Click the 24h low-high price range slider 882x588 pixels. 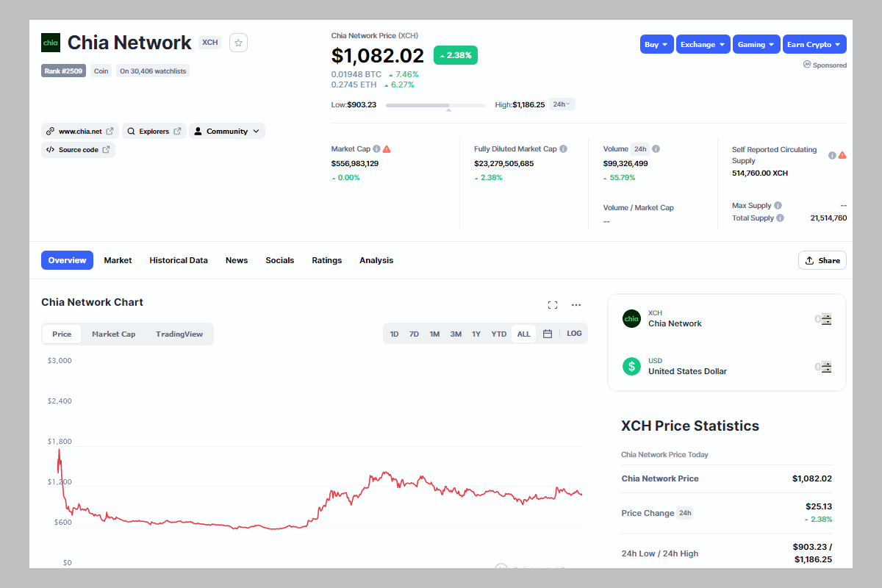(x=436, y=105)
